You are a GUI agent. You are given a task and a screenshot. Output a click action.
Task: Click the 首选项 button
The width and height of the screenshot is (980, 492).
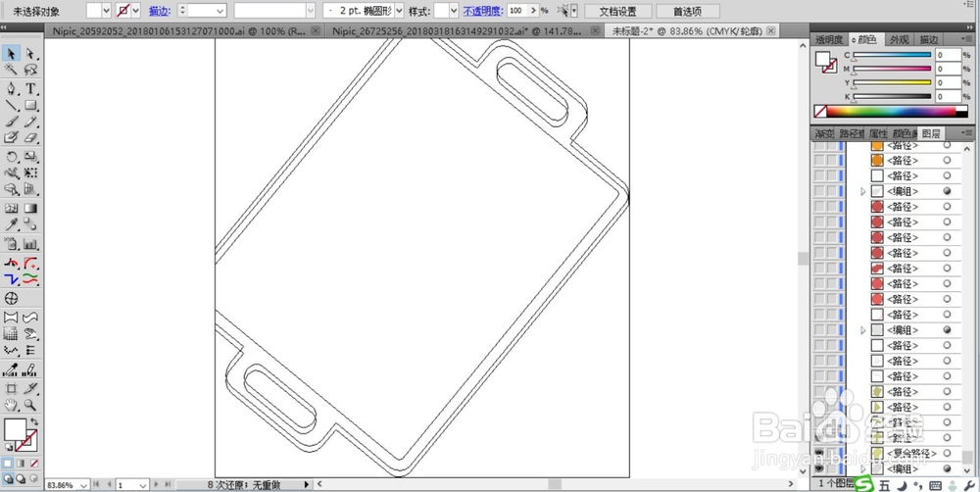click(x=687, y=11)
